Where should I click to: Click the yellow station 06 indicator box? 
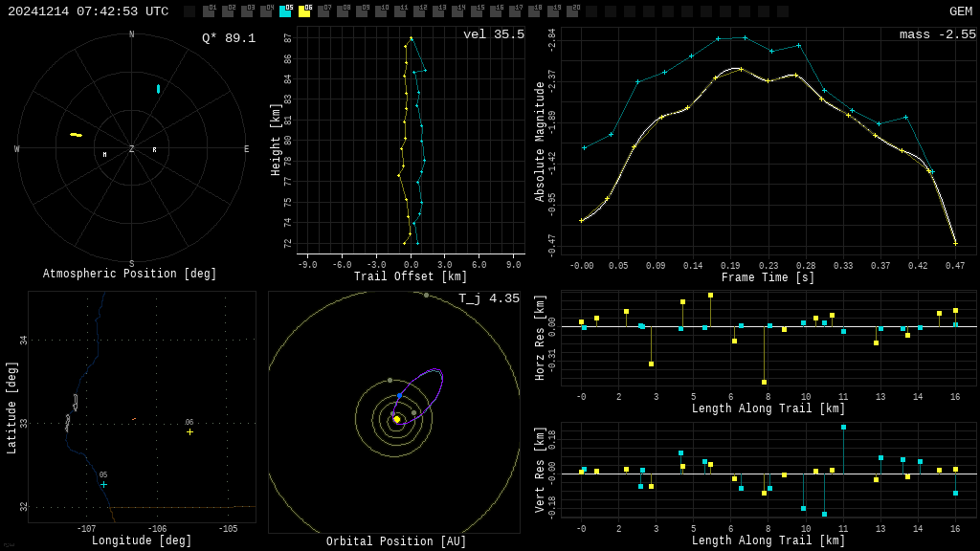304,11
